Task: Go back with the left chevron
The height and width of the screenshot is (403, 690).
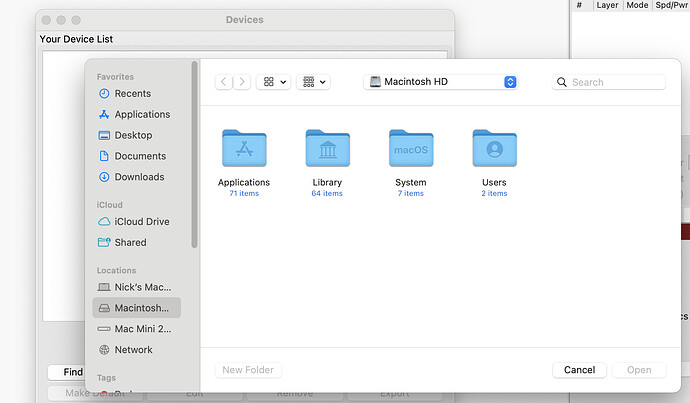Action: tap(224, 82)
